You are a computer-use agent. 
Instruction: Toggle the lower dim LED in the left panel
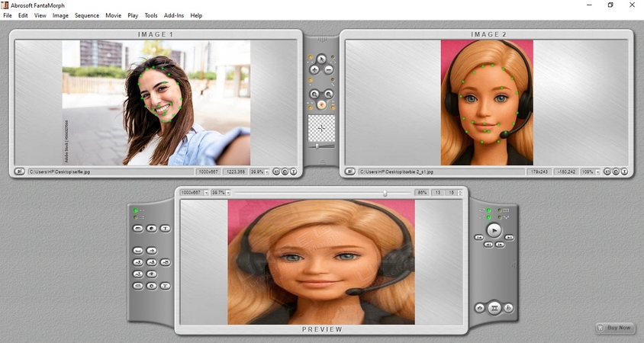coord(135,217)
